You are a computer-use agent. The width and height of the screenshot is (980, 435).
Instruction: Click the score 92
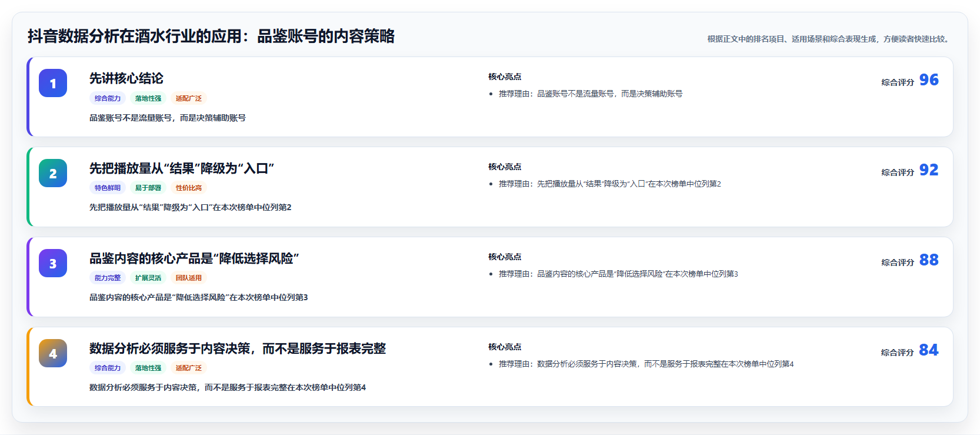click(x=929, y=170)
